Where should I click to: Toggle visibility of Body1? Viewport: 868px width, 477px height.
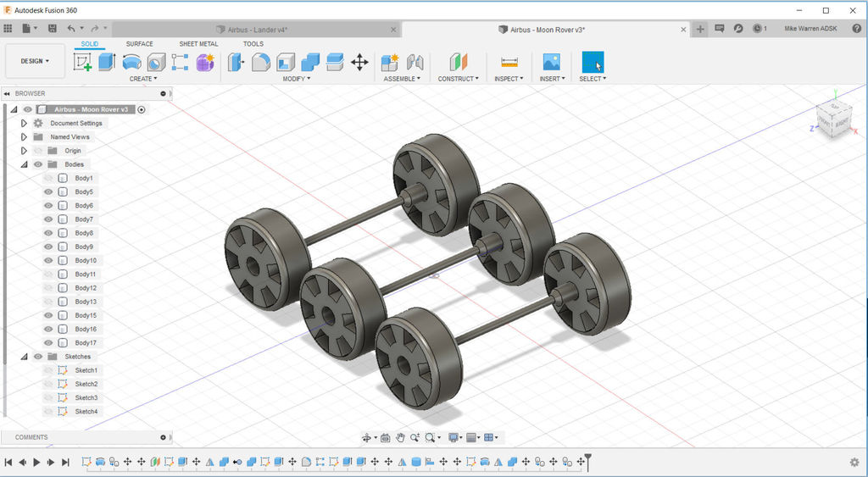point(48,178)
